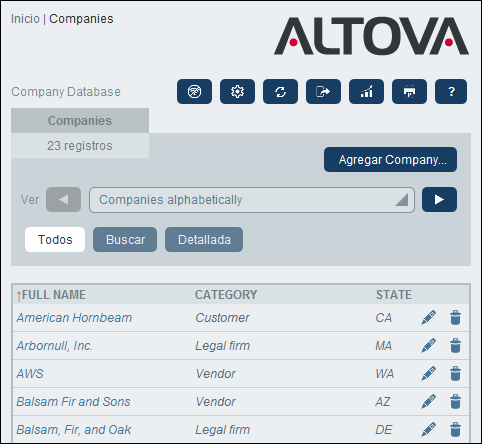The image size is (482, 444).
Task: Open the gear settings icon
Action: coord(237,91)
